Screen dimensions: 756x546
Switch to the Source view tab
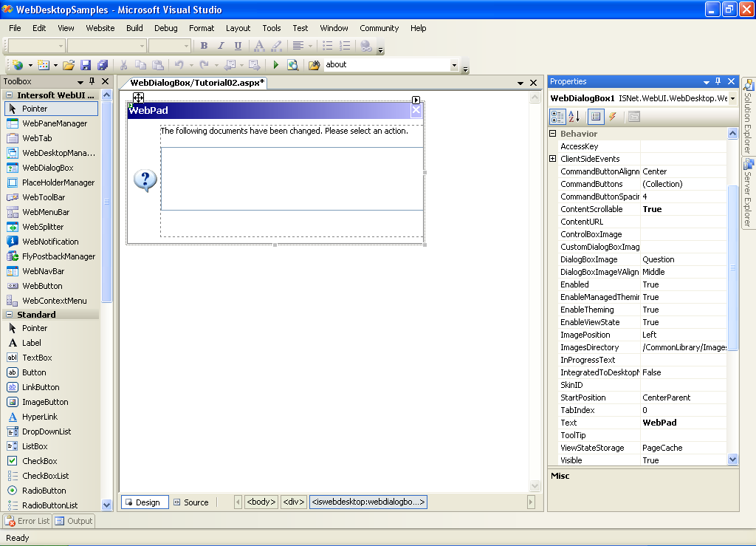coord(190,502)
